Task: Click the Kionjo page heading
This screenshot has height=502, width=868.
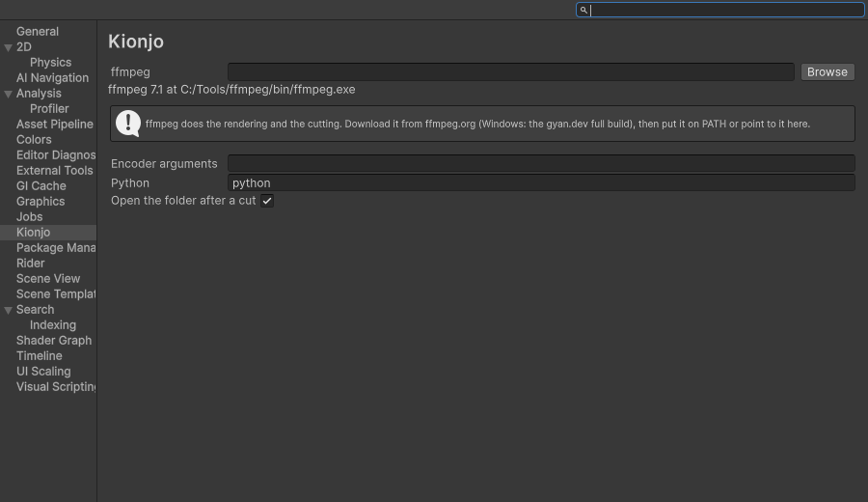Action: pyautogui.click(x=136, y=42)
